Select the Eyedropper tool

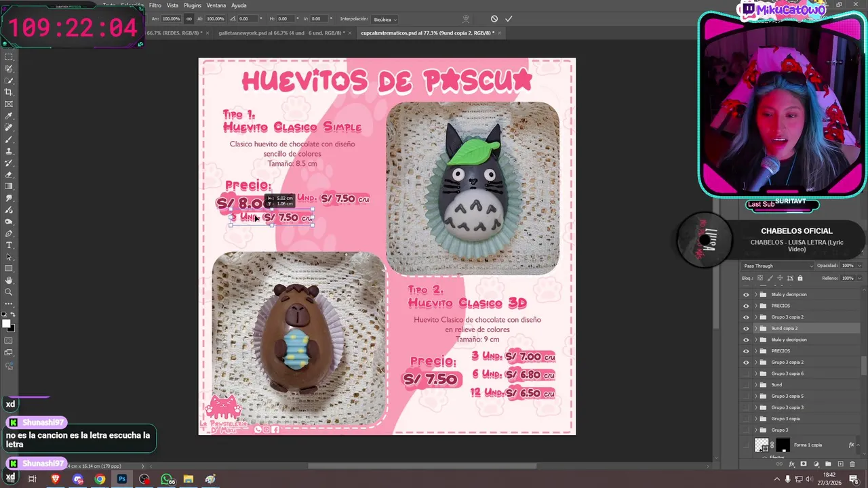9,116
